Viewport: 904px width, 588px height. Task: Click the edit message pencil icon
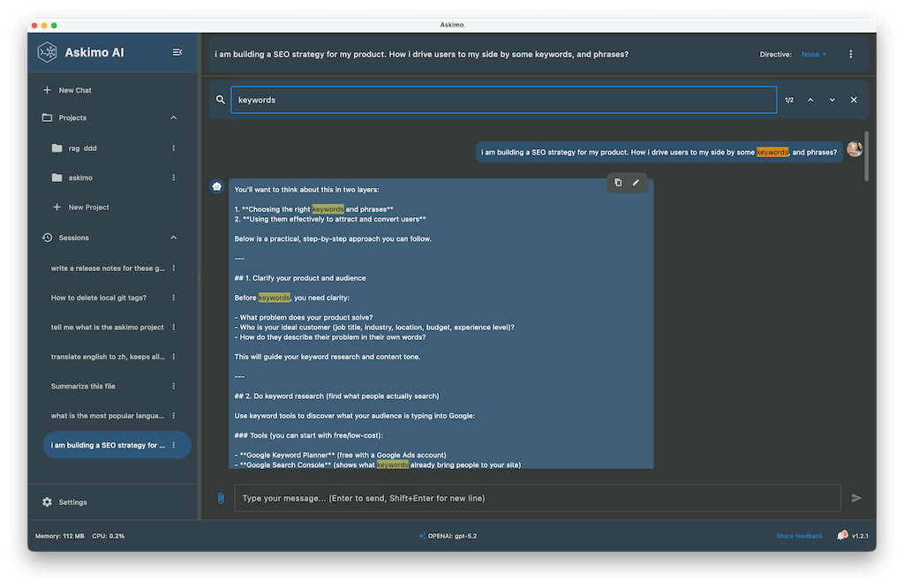pyautogui.click(x=636, y=183)
